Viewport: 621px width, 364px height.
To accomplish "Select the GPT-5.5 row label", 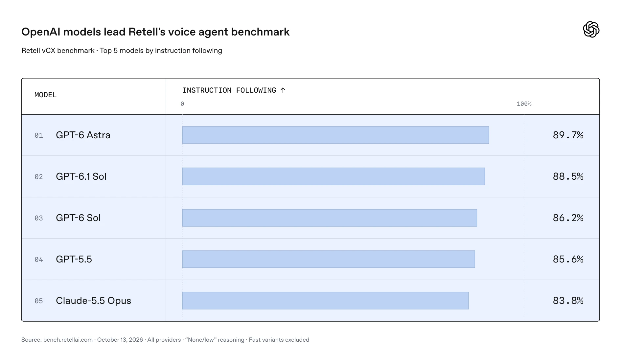I will point(74,259).
